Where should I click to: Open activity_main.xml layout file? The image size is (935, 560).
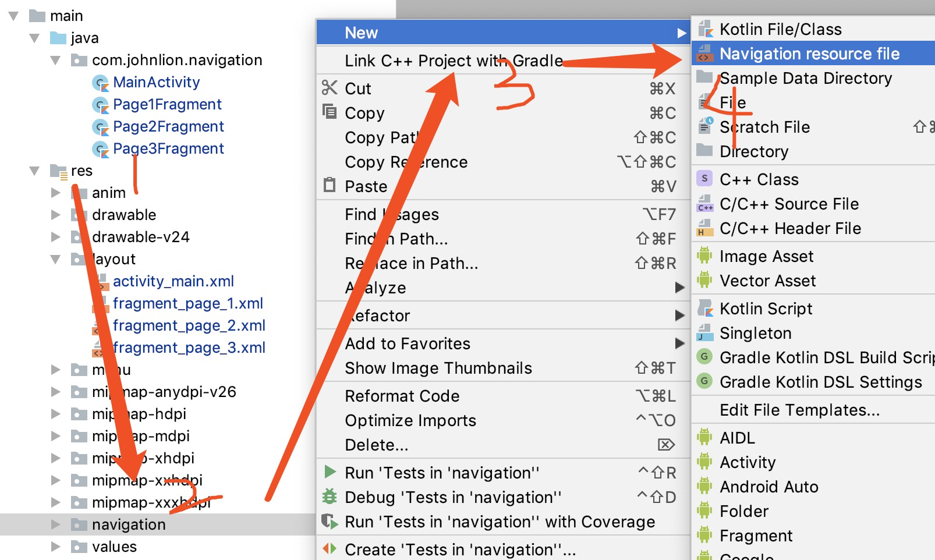click(x=173, y=281)
